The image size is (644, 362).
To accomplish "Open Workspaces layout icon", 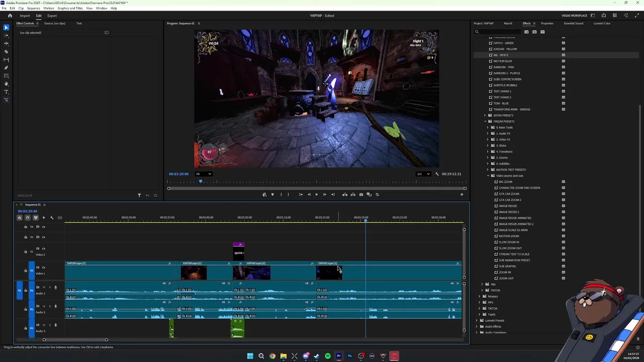I will pyautogui.click(x=593, y=16).
